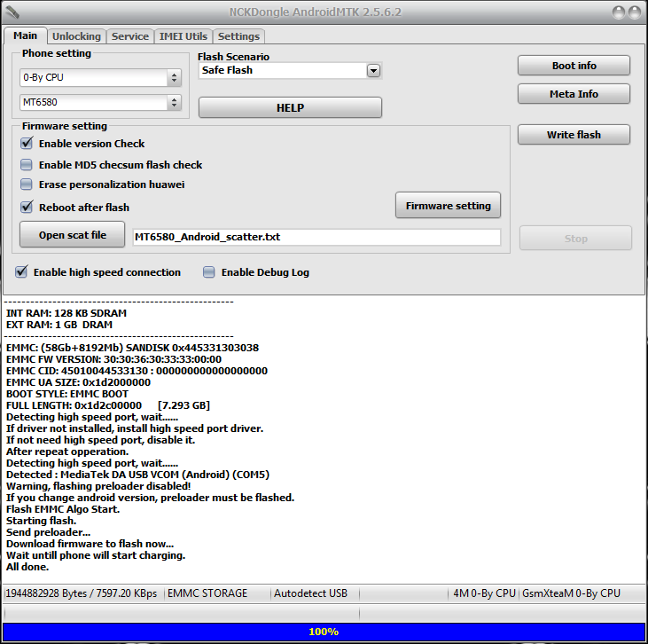Click the pen icon in the title bar
The image size is (648, 644).
(x=12, y=12)
